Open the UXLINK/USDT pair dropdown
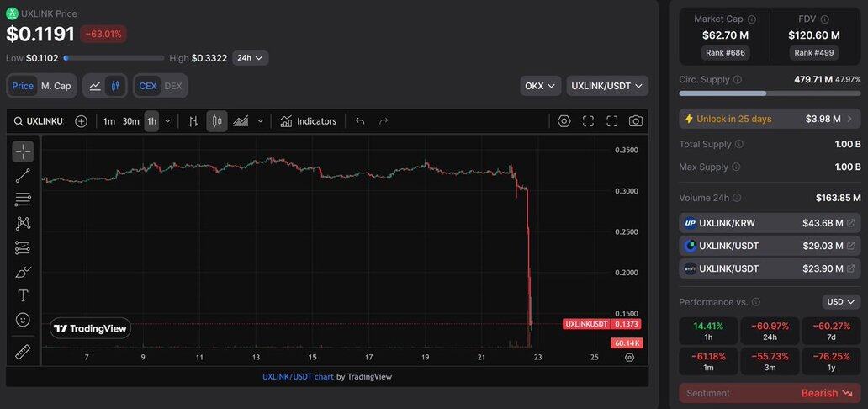This screenshot has width=868, height=409. pyautogui.click(x=607, y=86)
